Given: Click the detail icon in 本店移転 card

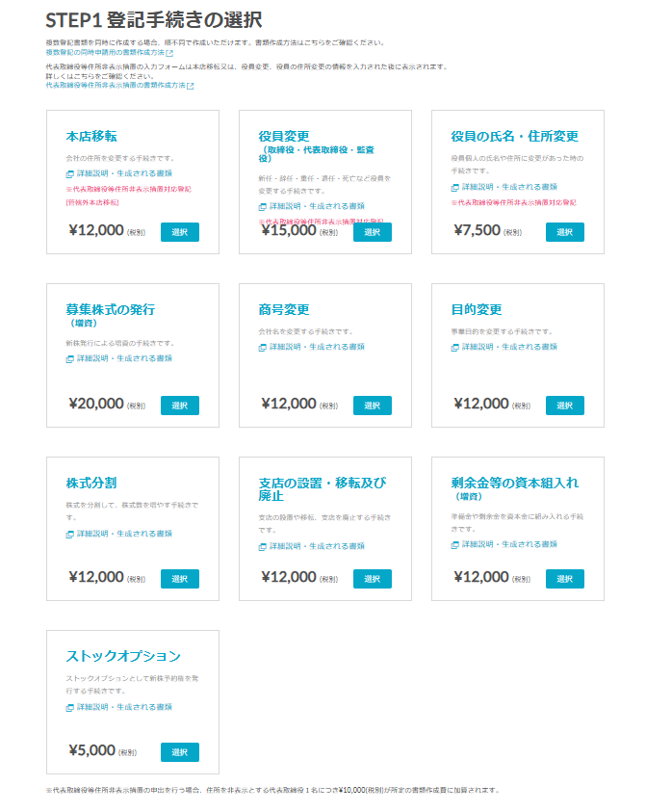Looking at the screenshot, I should (x=70, y=174).
